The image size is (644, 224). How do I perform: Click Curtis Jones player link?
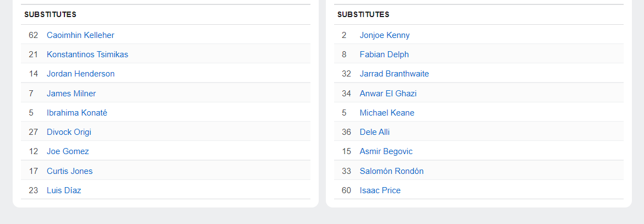[70, 171]
